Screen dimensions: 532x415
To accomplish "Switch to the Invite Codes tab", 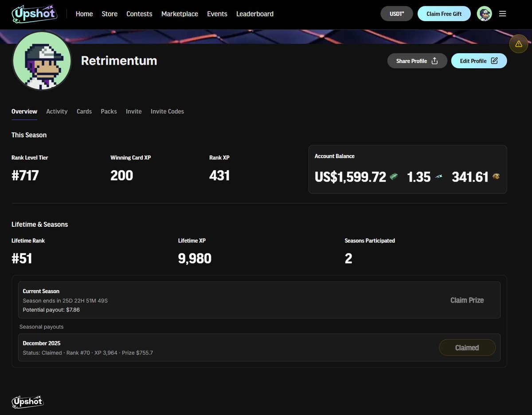I will point(167,111).
